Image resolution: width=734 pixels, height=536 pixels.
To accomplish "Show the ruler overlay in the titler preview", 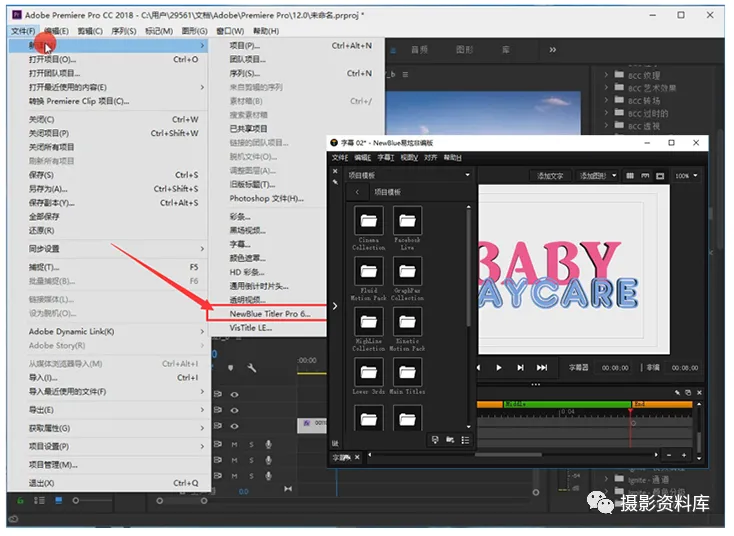I will (x=645, y=176).
